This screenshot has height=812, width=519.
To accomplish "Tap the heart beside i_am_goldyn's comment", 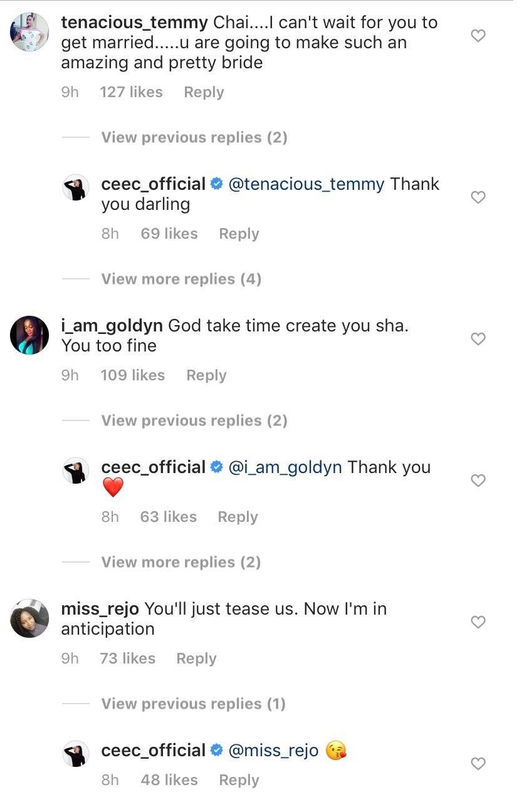I will click(x=478, y=339).
